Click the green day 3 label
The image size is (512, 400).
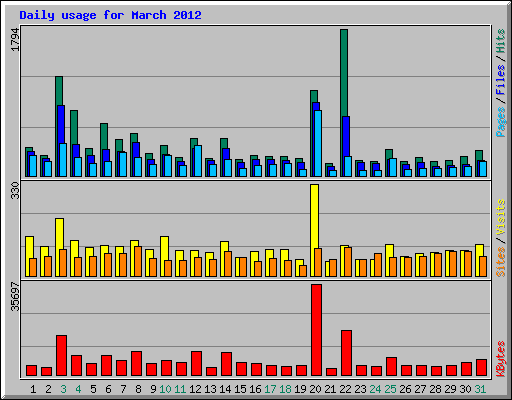(63, 389)
